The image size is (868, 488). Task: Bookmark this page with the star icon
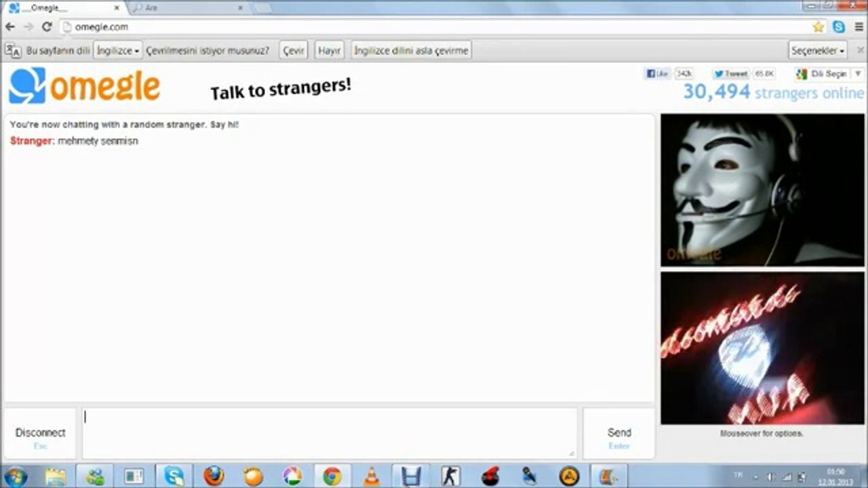click(x=818, y=27)
